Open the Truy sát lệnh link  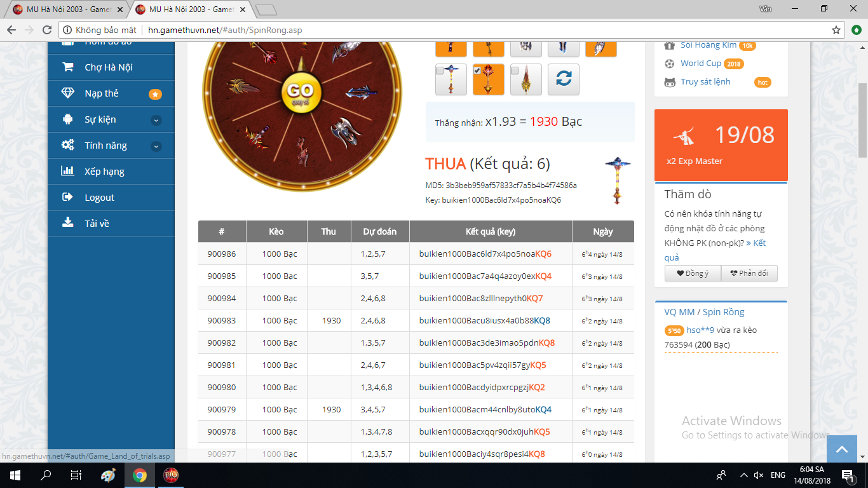click(x=705, y=81)
